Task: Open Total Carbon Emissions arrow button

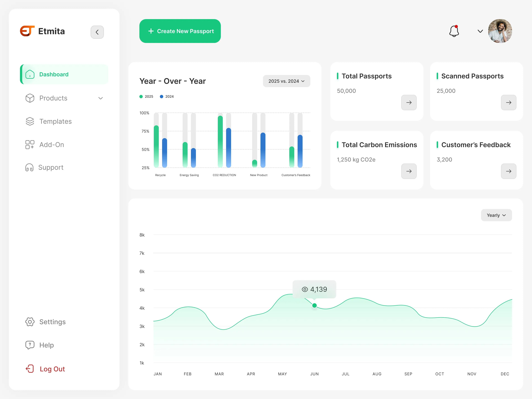Action: click(x=409, y=171)
